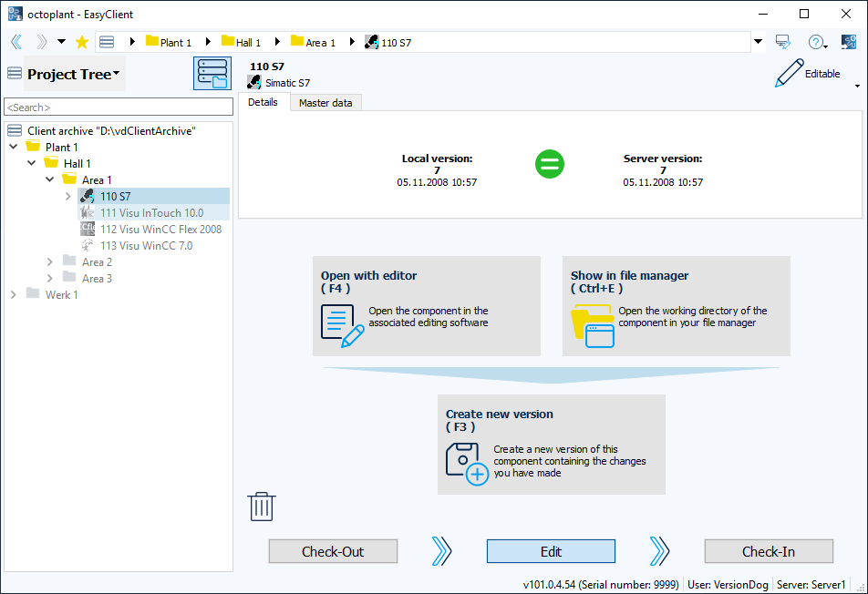Click the remote screen edit icon in toolbar

(x=782, y=42)
